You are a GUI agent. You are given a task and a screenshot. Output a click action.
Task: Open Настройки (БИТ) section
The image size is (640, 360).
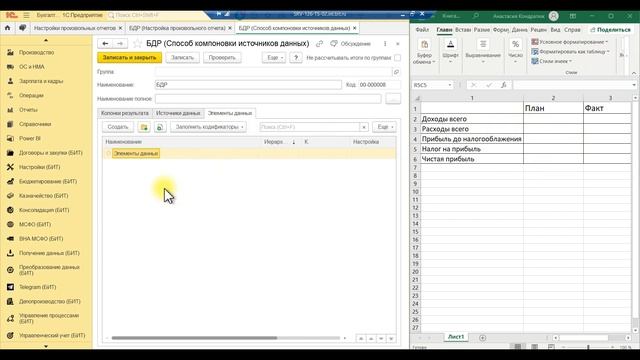(39, 167)
